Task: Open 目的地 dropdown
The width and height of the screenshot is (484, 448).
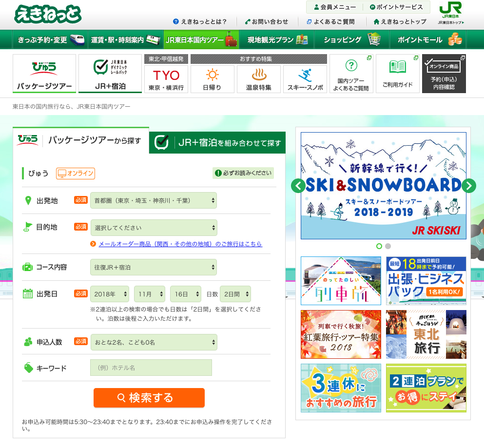Action: pos(154,228)
